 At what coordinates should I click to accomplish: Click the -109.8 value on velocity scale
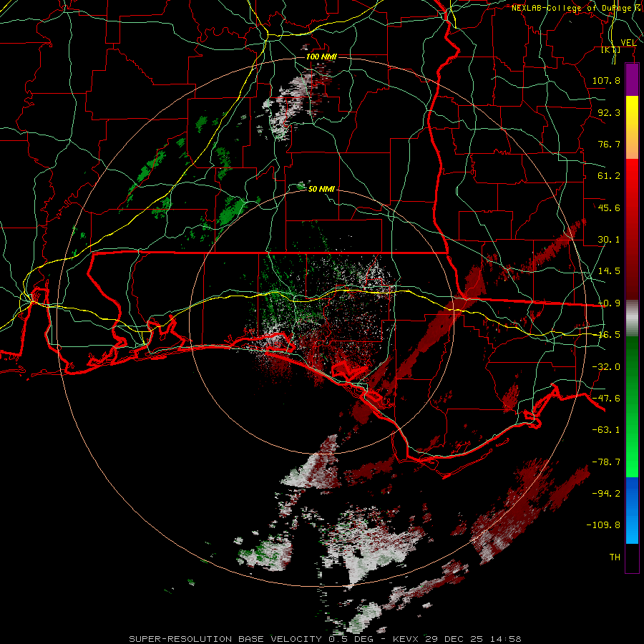(x=603, y=525)
